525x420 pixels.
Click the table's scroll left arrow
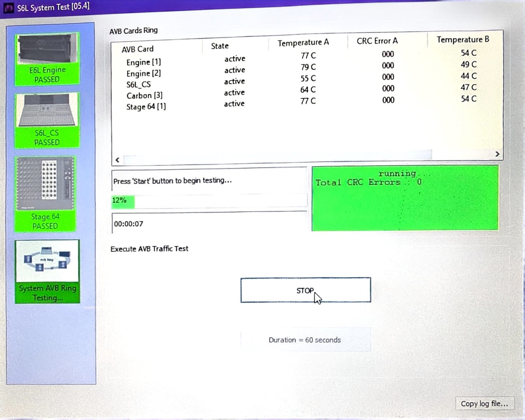117,160
